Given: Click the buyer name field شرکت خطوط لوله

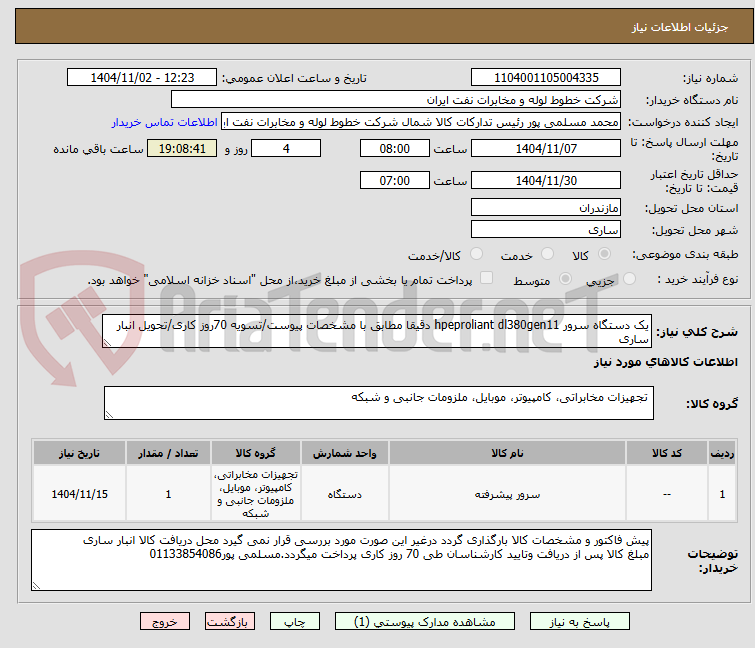Looking at the screenshot, I should [396, 100].
